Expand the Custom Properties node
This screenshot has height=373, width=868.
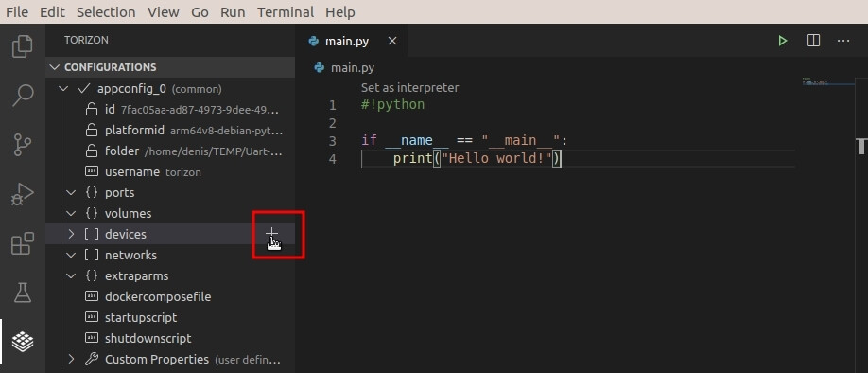tap(71, 359)
